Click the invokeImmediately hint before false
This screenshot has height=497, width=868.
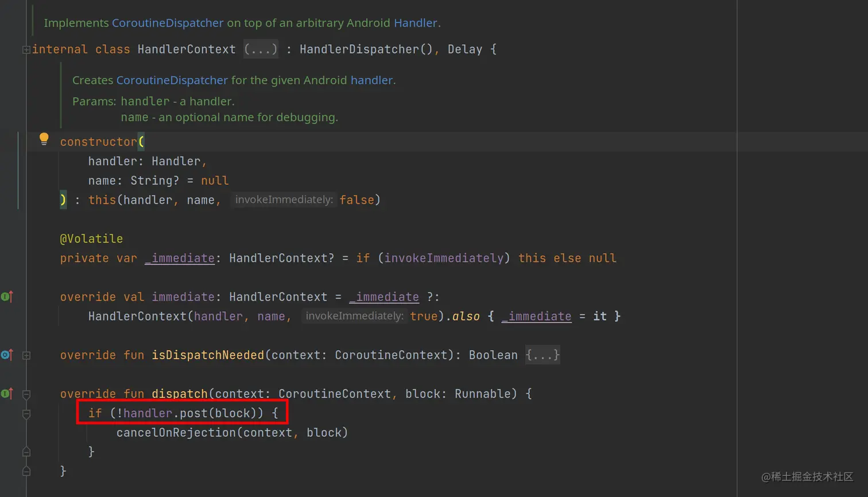pos(284,200)
